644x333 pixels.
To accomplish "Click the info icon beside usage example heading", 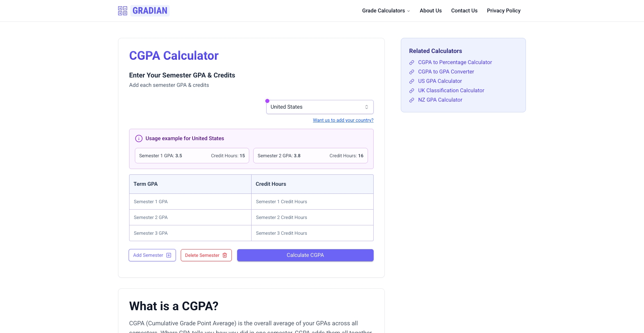I will 139,138.
